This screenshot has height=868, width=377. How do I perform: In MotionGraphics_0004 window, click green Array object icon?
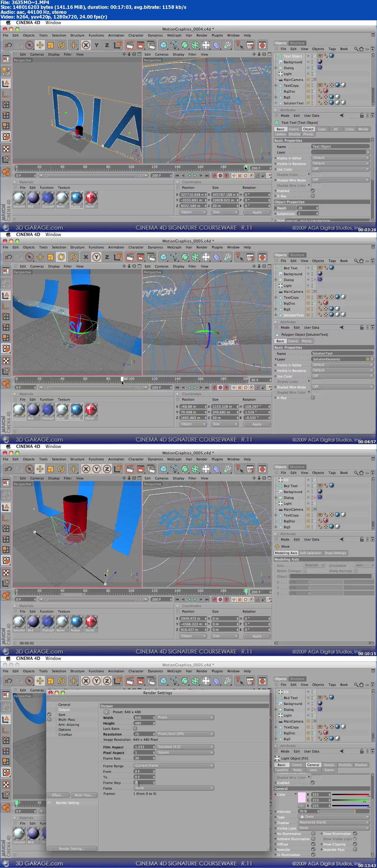point(195,45)
